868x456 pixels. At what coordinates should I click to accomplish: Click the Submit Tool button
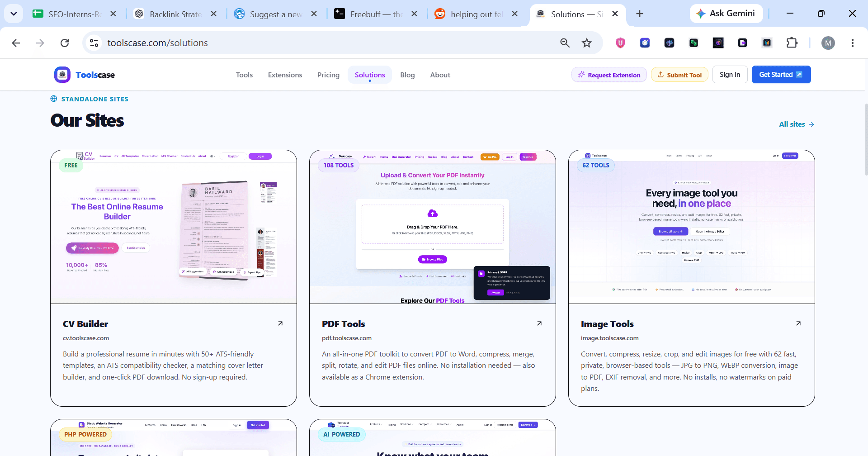(679, 75)
